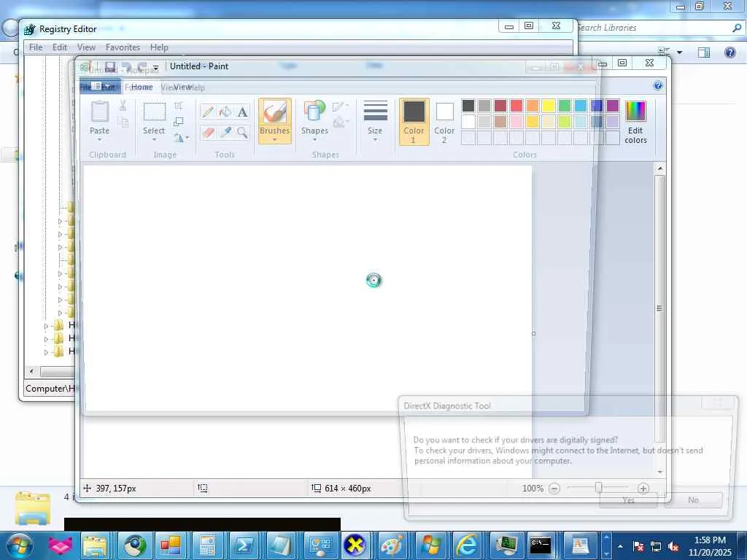Open the shape Outline dropdown

340,106
